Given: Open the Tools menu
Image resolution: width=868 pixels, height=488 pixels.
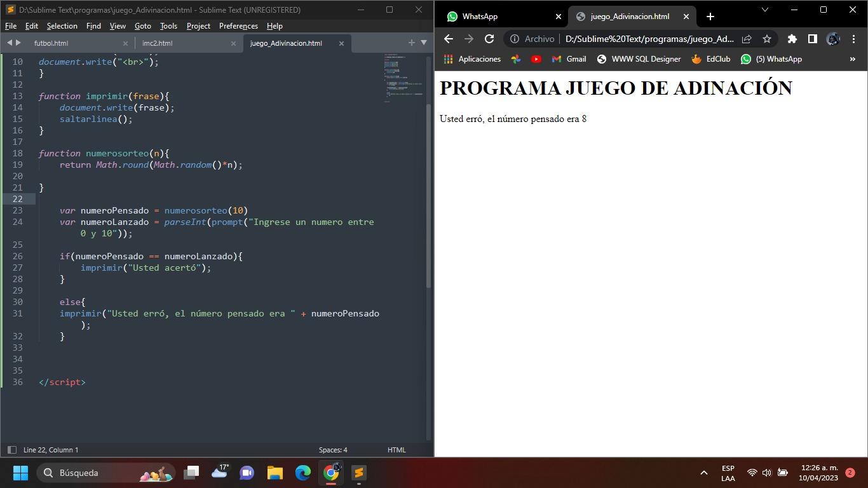Looking at the screenshot, I should point(168,26).
